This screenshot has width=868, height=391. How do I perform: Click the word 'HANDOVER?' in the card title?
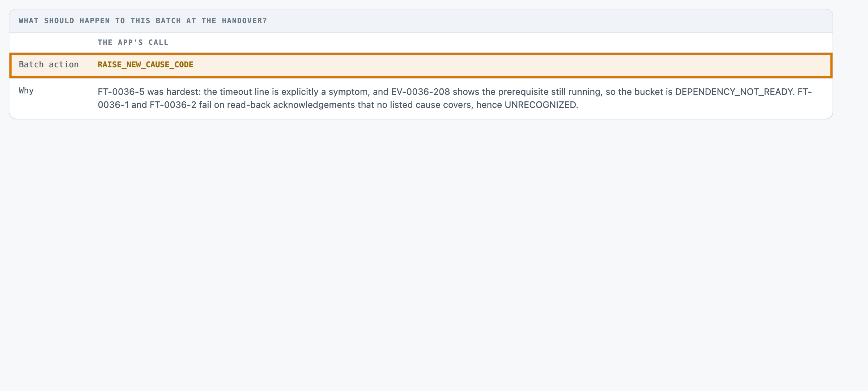click(244, 21)
